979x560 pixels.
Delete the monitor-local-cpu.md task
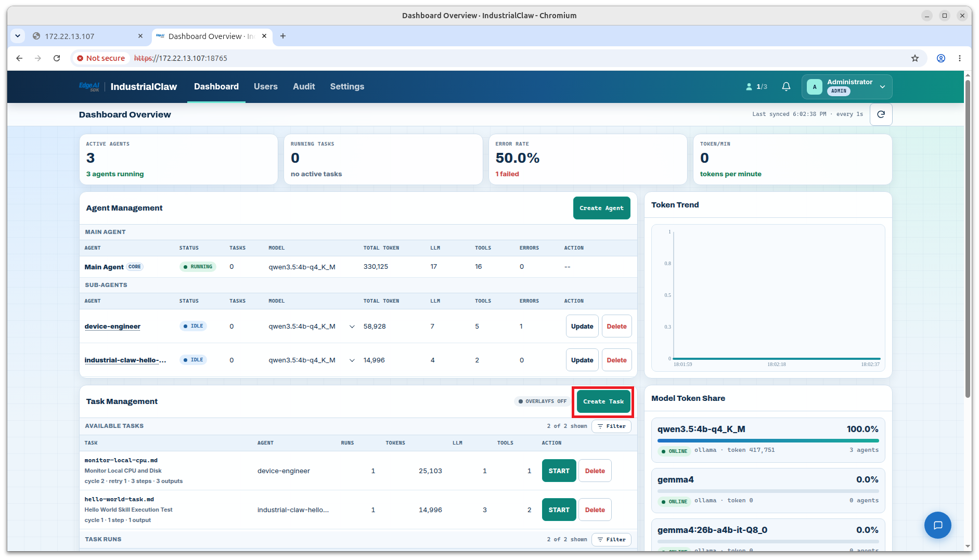tap(595, 471)
